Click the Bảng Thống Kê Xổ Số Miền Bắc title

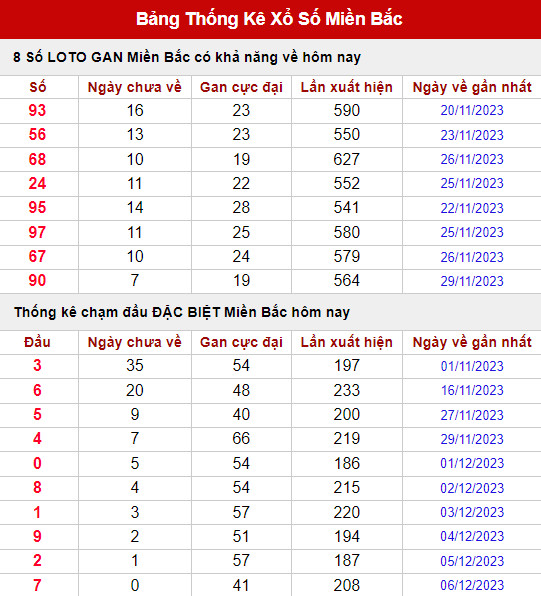coord(269,19)
